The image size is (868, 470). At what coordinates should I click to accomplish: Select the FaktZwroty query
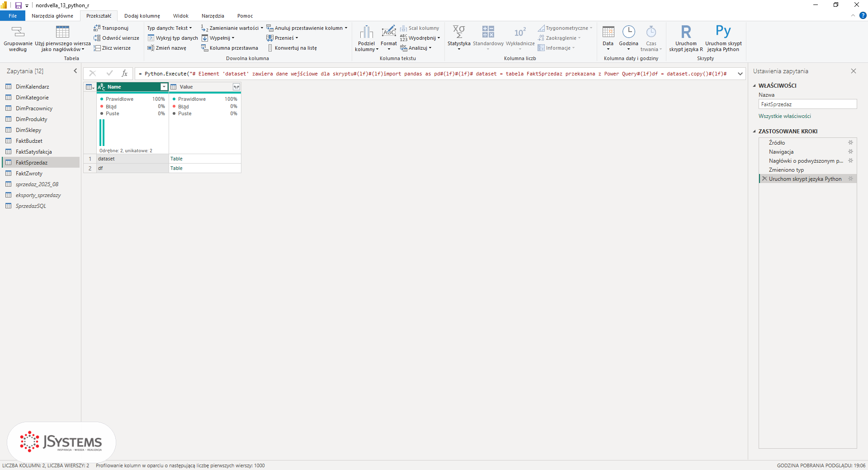(41, 173)
